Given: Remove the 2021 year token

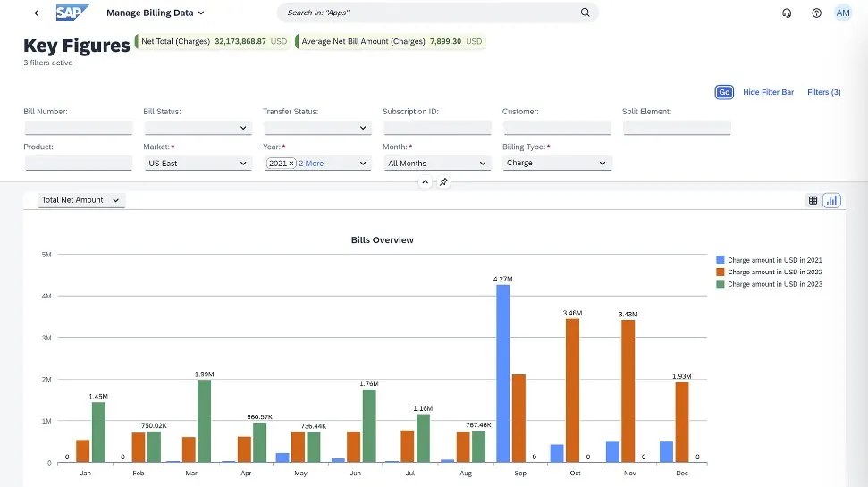Looking at the screenshot, I should point(291,164).
